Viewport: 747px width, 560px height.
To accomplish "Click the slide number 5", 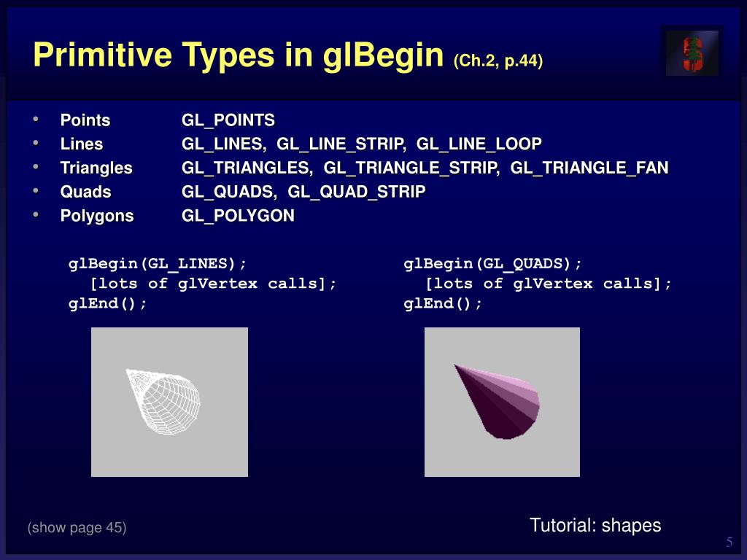I will [x=729, y=542].
